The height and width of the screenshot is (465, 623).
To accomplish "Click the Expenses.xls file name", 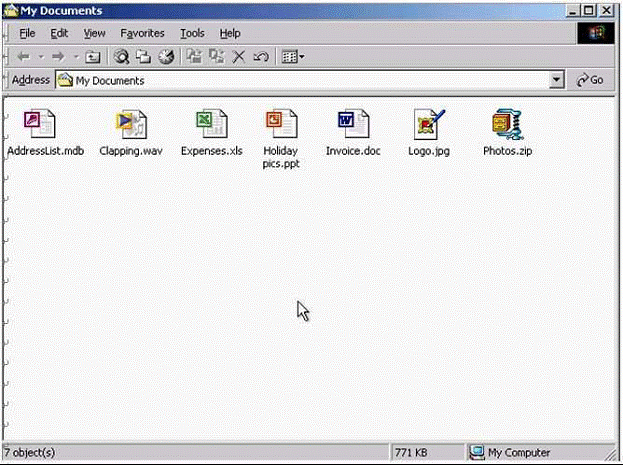I will click(211, 151).
